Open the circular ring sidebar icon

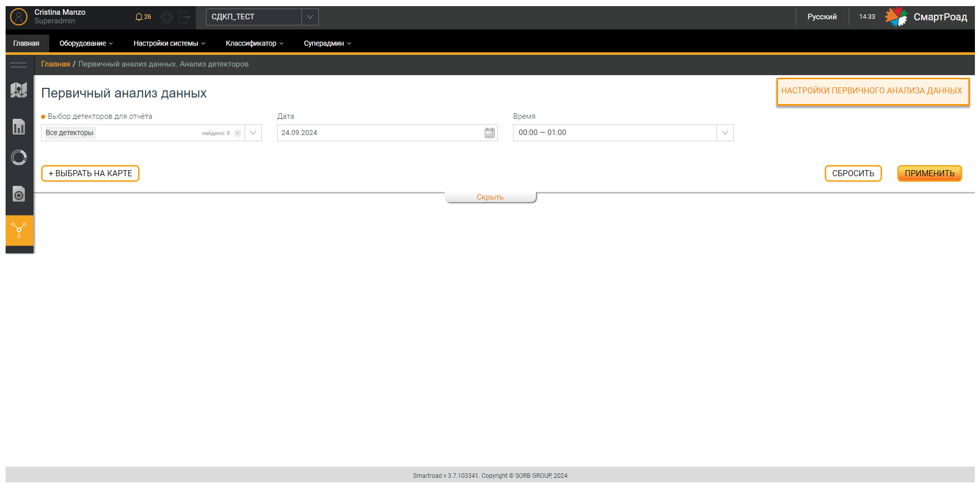click(19, 157)
